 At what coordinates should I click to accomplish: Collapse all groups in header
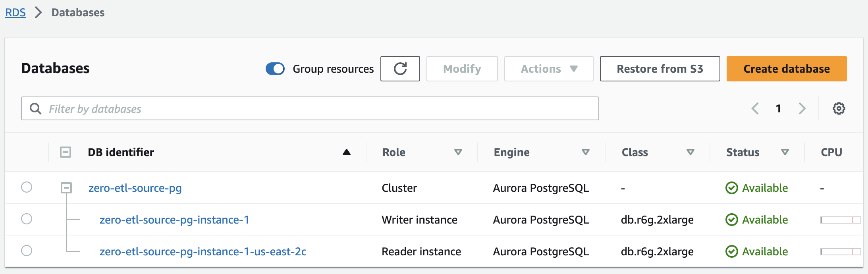coord(66,152)
